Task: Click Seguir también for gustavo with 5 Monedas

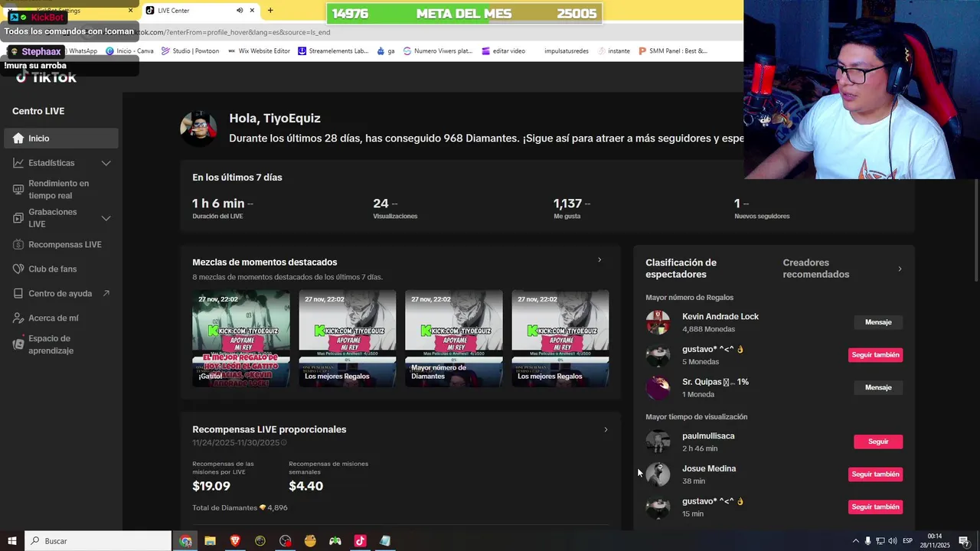Action: click(875, 355)
